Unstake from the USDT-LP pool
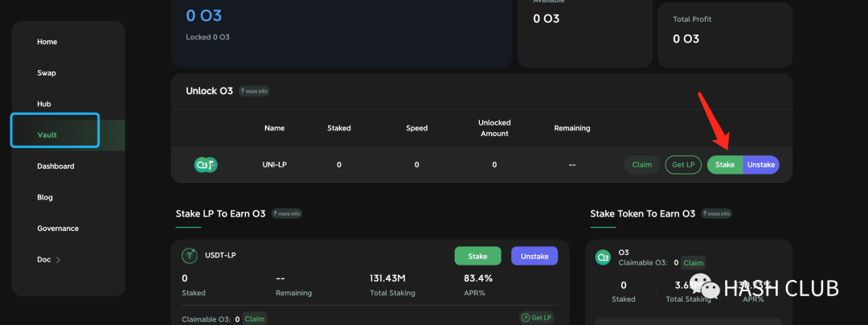868x325 pixels. click(534, 257)
